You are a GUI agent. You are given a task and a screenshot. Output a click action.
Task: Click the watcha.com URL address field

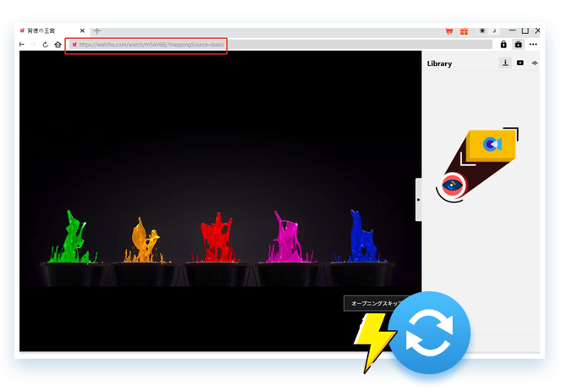[x=281, y=45]
